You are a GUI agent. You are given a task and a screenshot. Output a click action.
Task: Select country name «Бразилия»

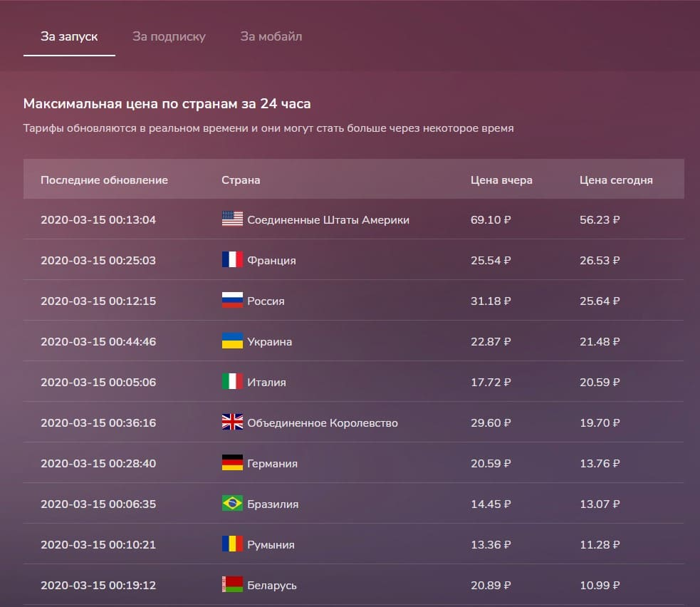click(273, 504)
